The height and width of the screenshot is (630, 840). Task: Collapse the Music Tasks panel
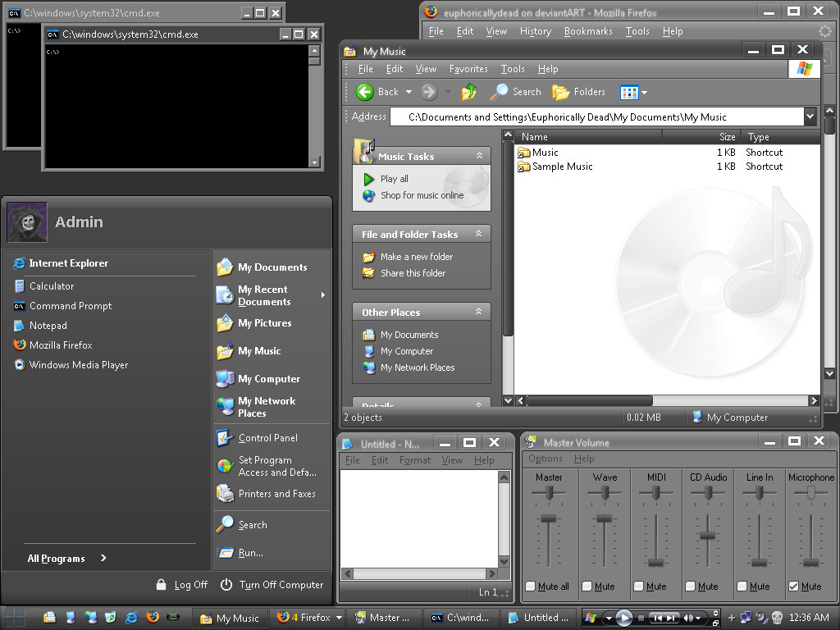click(479, 156)
